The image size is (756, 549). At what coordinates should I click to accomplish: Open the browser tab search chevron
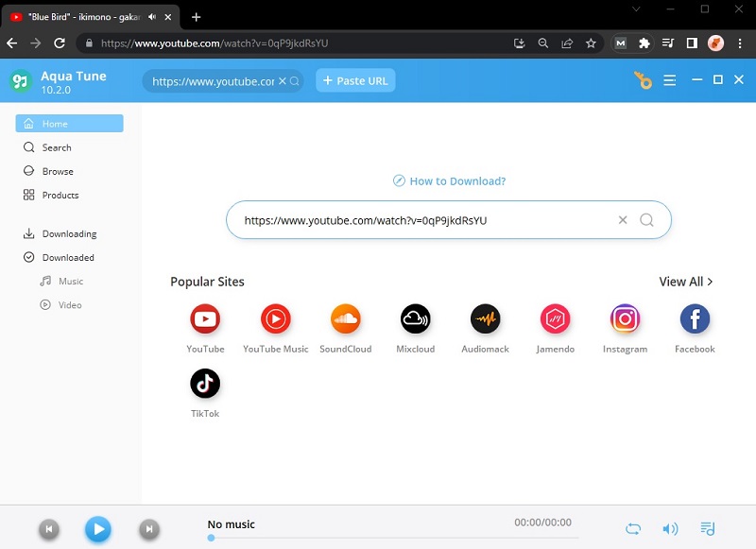click(x=636, y=9)
